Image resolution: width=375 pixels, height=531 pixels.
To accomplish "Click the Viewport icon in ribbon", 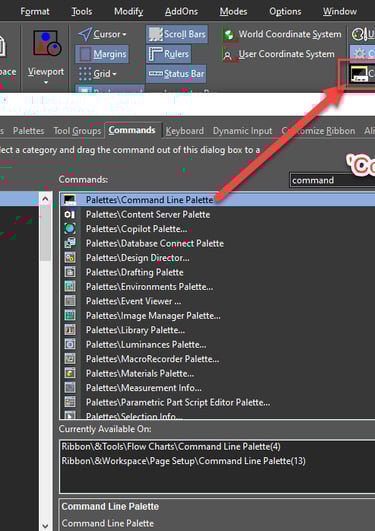I will (x=47, y=43).
